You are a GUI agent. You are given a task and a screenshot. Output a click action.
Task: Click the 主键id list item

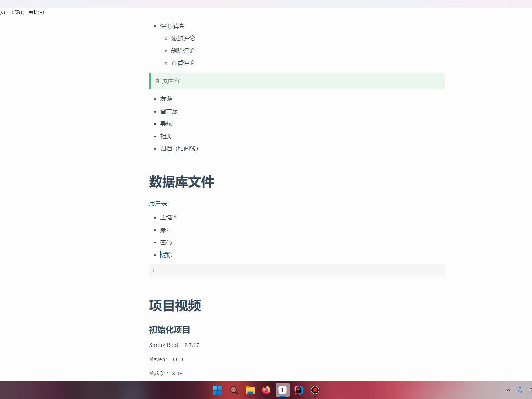click(x=168, y=218)
